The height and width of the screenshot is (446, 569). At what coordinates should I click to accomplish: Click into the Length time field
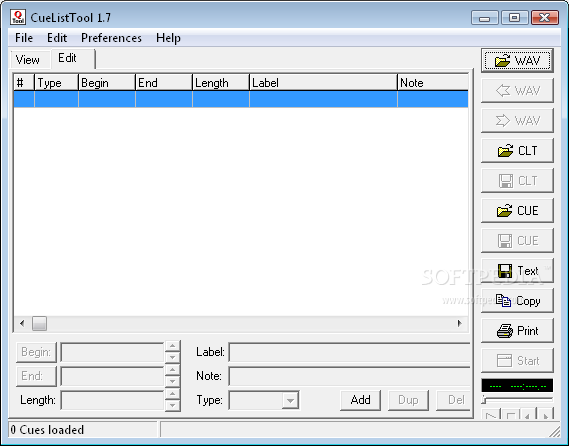tap(112, 400)
